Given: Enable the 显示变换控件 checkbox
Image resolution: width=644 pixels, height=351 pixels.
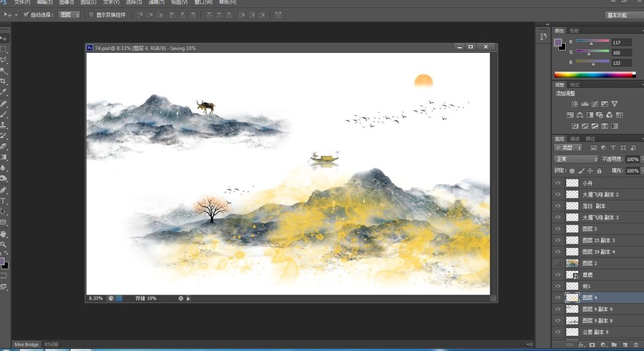Looking at the screenshot, I should click(92, 15).
